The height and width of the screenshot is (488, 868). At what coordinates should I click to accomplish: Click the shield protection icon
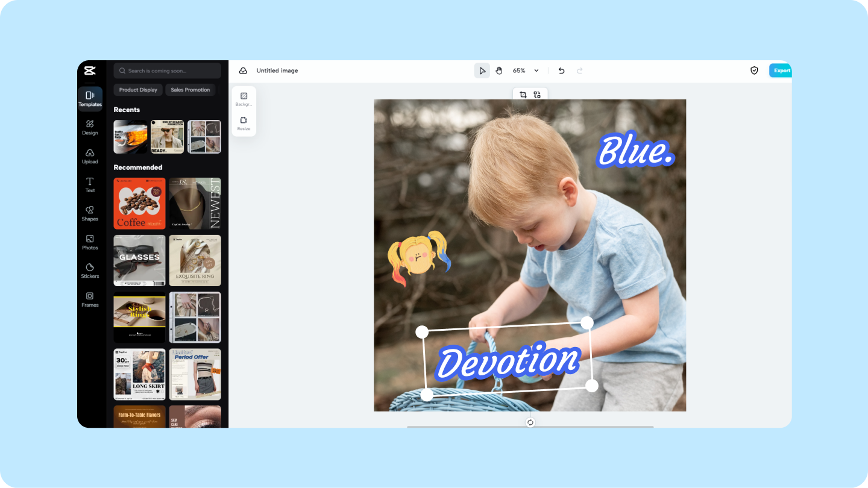click(x=754, y=70)
